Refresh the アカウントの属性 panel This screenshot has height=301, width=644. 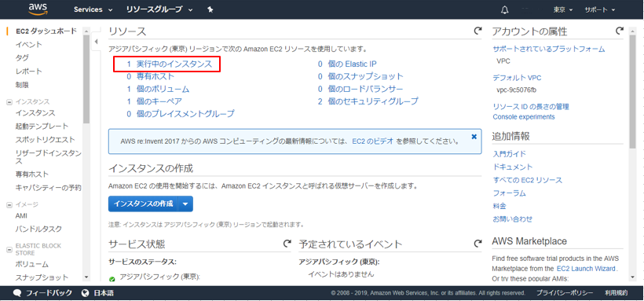point(620,31)
